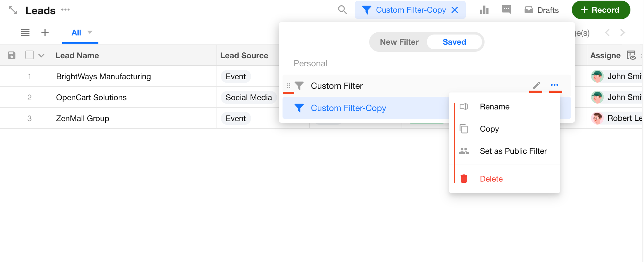Click the search magnifier icon

click(x=342, y=10)
